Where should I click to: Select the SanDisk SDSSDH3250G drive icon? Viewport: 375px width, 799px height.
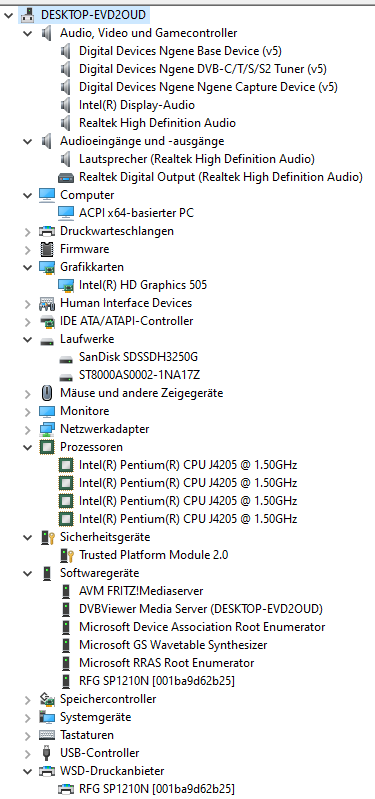pos(66,357)
